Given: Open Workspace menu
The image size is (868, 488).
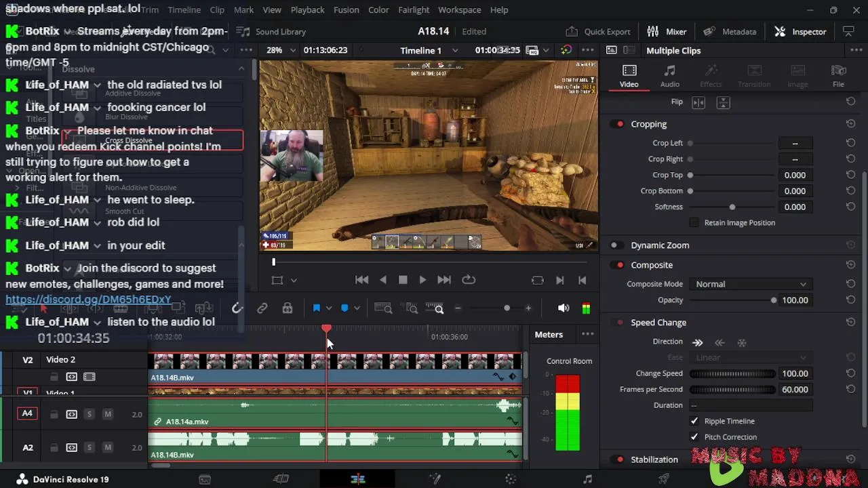Looking at the screenshot, I should [460, 9].
